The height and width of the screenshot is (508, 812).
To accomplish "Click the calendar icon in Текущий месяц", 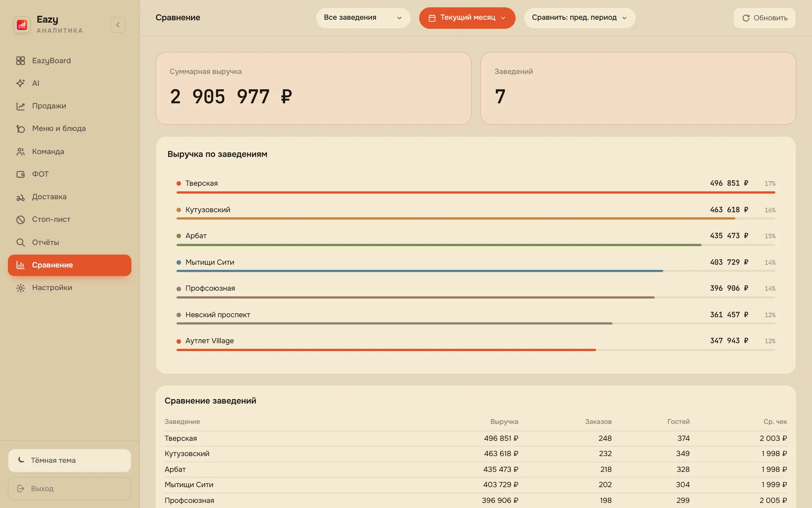I will (x=432, y=18).
